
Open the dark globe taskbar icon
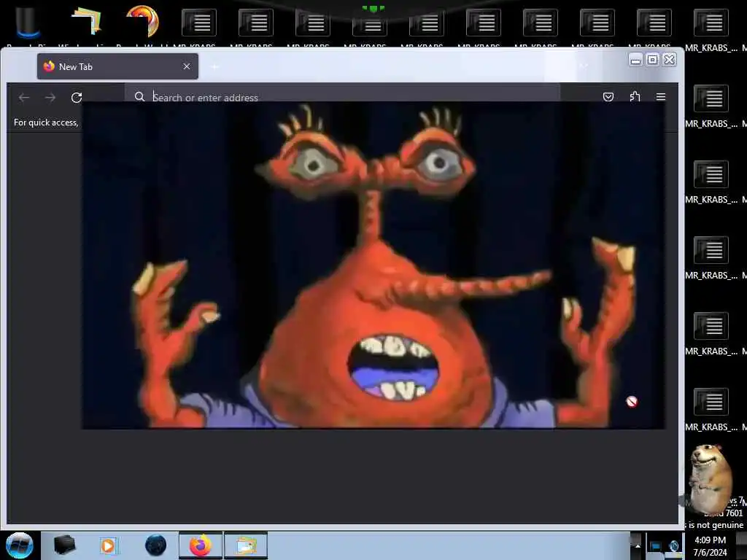155,545
